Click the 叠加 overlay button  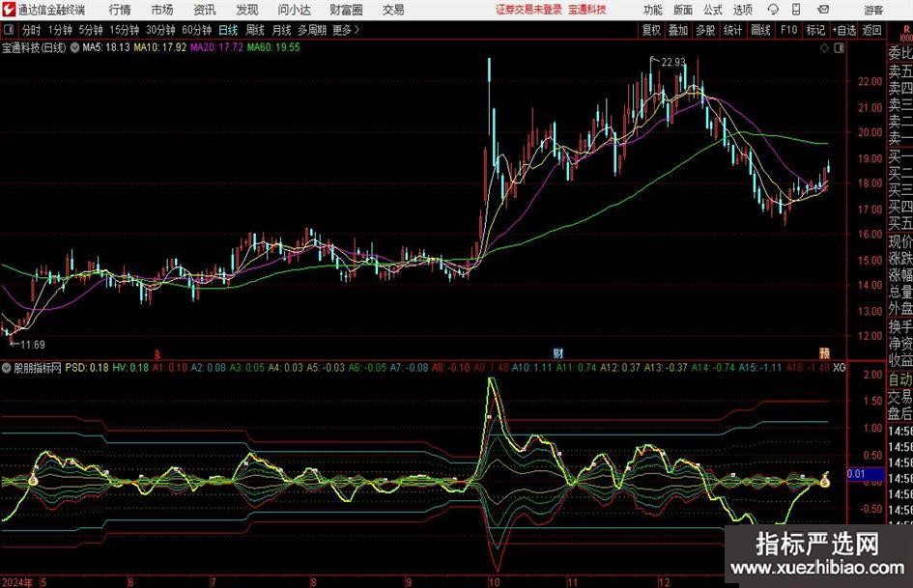point(678,30)
